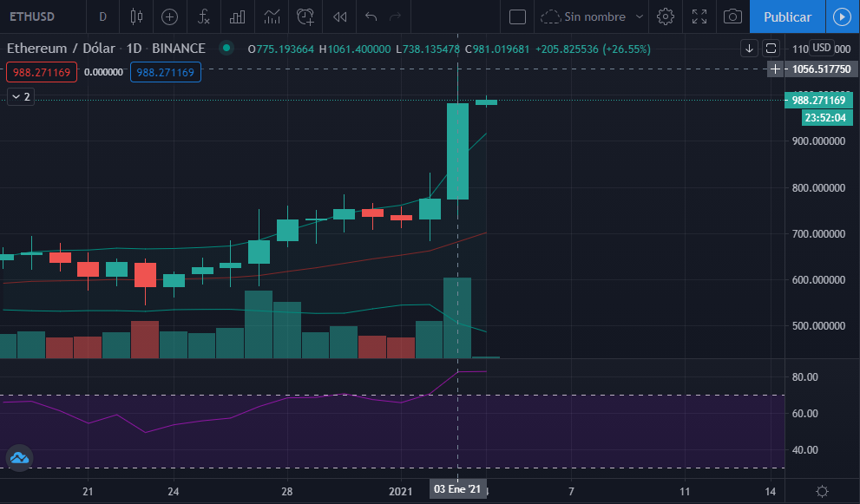Select the layout rectangle icon
The width and height of the screenshot is (860, 504).
[517, 16]
